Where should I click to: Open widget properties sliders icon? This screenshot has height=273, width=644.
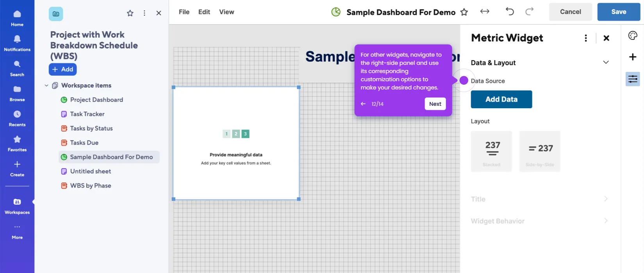click(633, 79)
